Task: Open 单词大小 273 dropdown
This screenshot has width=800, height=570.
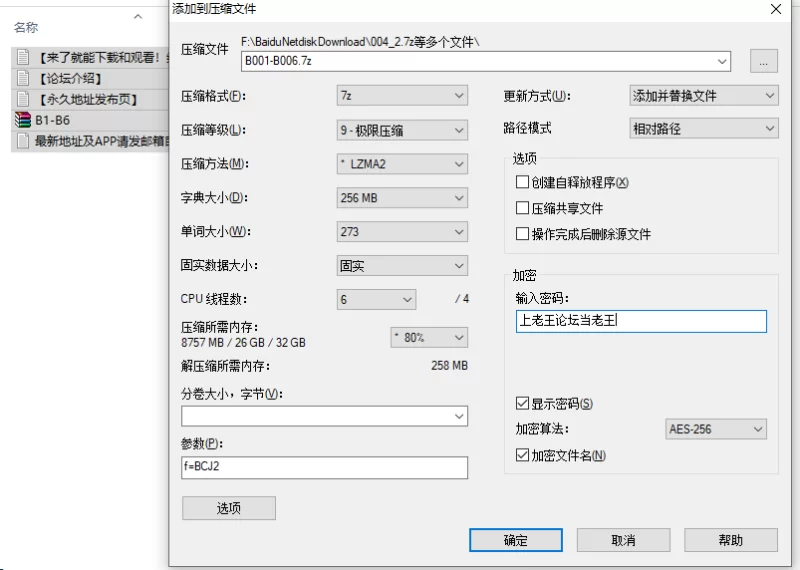Action: [x=402, y=232]
